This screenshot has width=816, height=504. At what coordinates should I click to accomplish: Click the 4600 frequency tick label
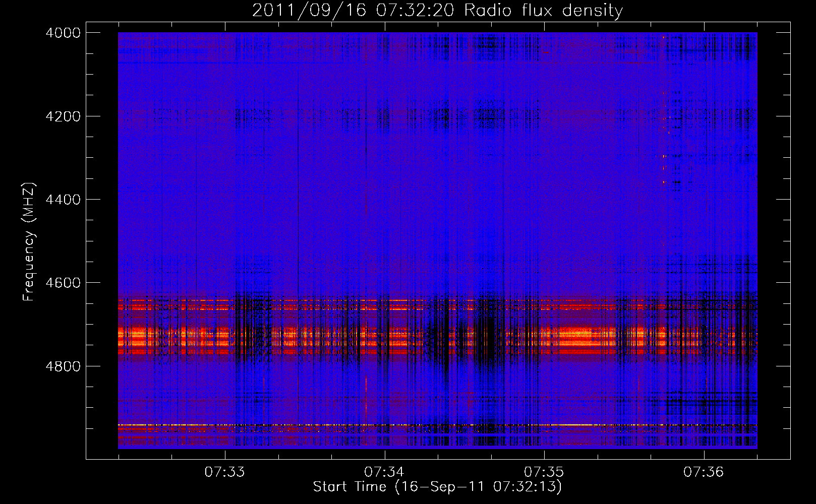click(63, 283)
